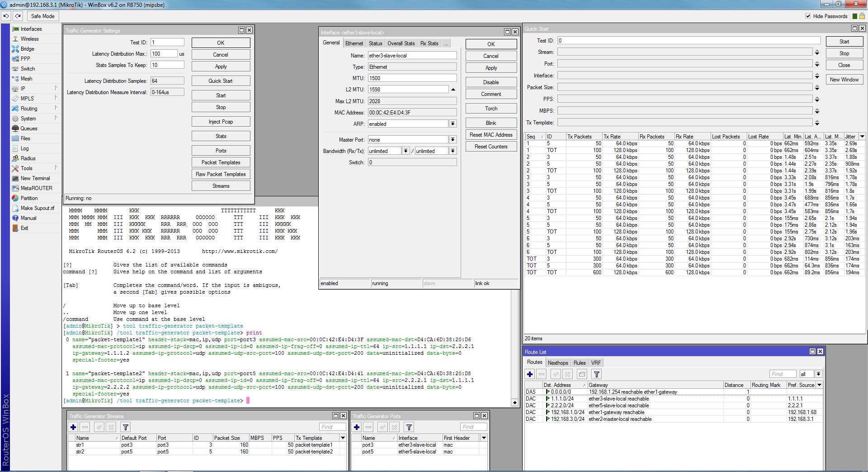The height and width of the screenshot is (472, 868).
Task: Switch to the Status tab in Interface window
Action: tap(375, 43)
